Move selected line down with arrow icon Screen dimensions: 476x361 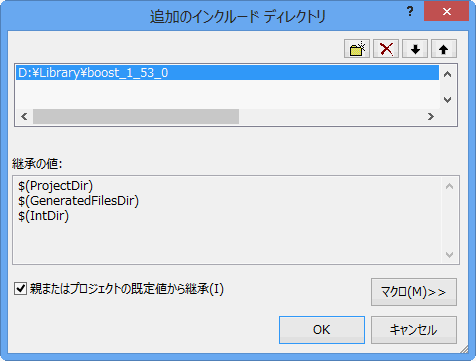click(415, 49)
